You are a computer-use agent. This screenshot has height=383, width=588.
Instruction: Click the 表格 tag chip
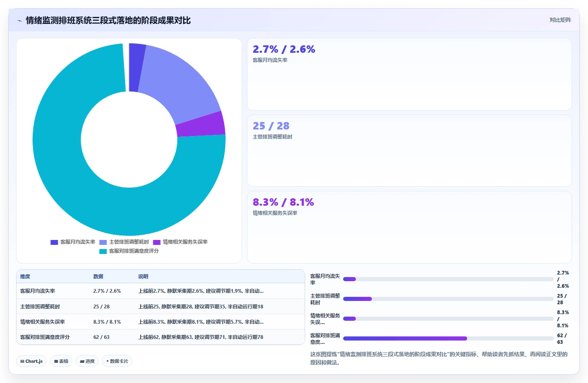[x=61, y=361]
